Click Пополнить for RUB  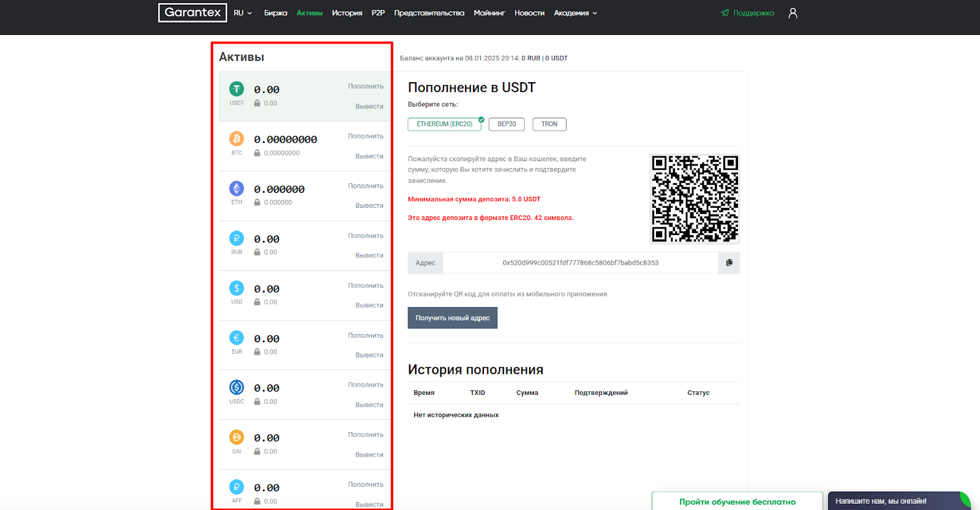pyautogui.click(x=366, y=235)
